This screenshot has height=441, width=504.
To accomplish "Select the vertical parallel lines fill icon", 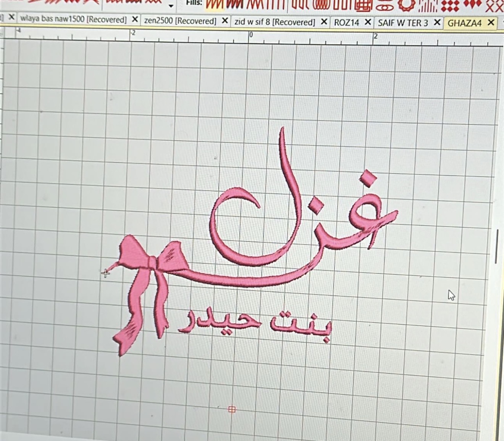I will (275, 5).
